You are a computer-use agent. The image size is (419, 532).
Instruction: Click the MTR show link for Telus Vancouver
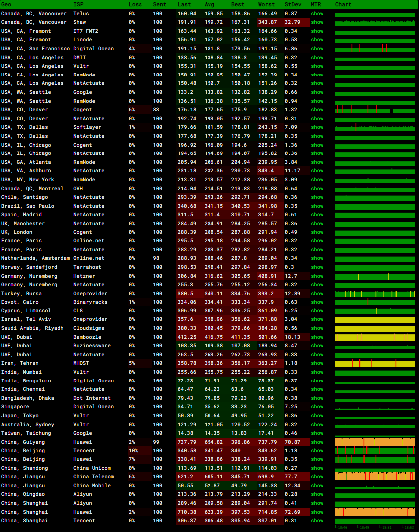coord(317,14)
